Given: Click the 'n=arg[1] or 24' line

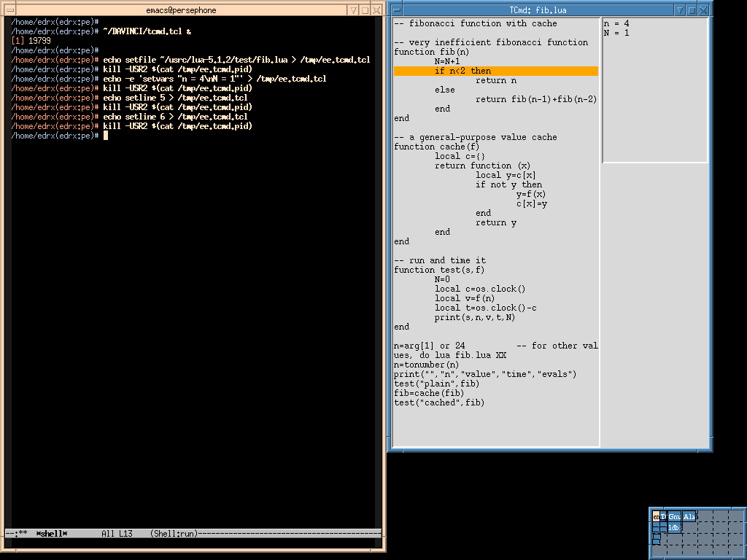Looking at the screenshot, I should point(429,346).
